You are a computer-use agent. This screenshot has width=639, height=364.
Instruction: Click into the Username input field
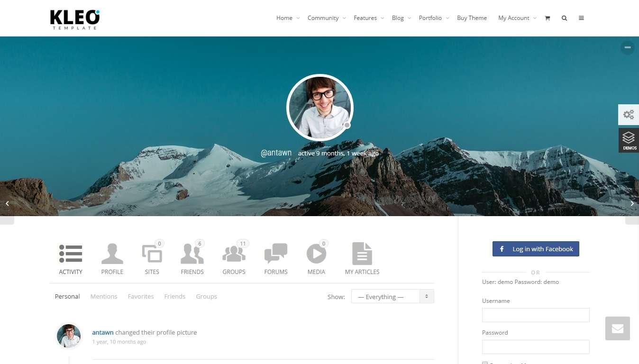536,315
